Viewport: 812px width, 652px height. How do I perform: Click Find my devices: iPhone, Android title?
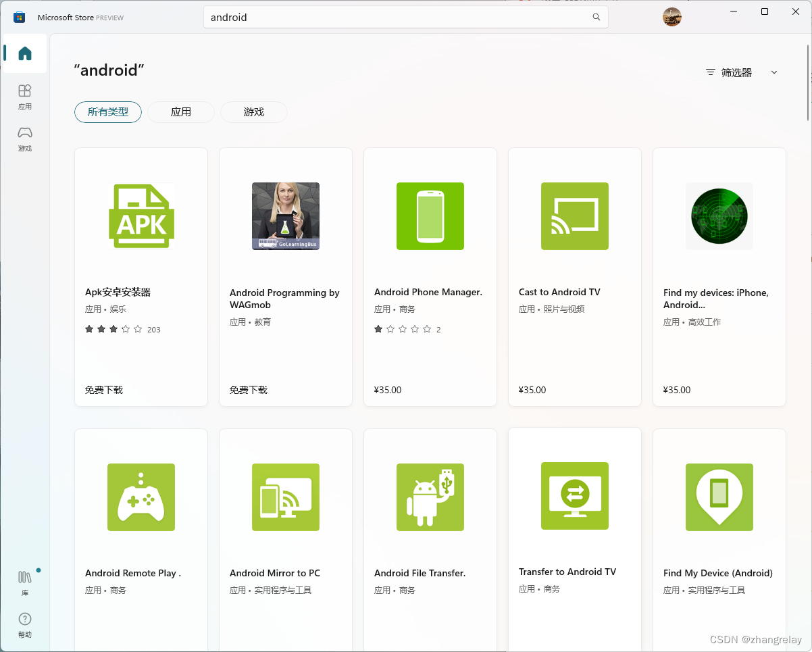pyautogui.click(x=716, y=299)
